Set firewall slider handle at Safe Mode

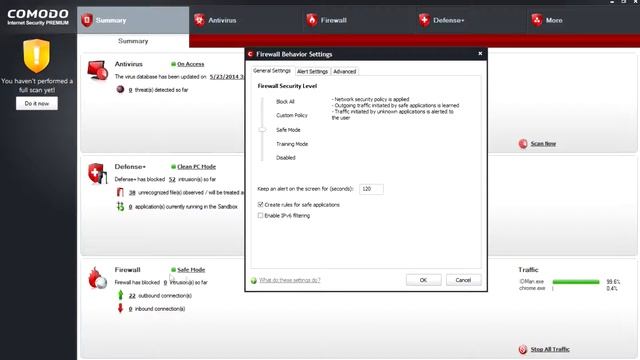[x=262, y=130]
